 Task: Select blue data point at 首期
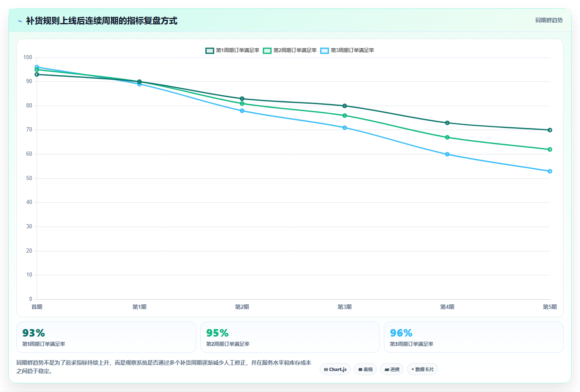37,67
